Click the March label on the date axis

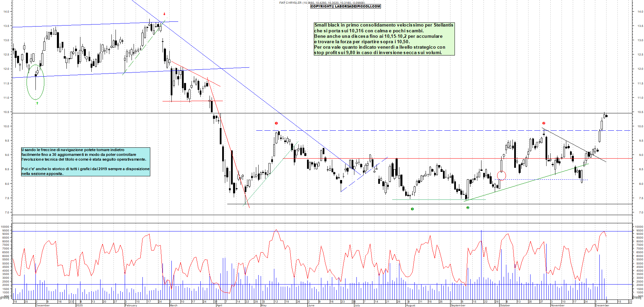coord(173,305)
